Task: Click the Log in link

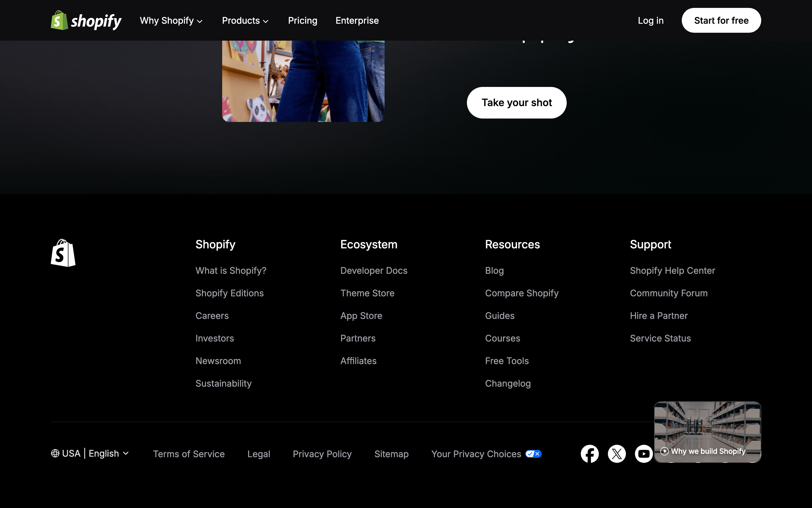Action: (651, 21)
